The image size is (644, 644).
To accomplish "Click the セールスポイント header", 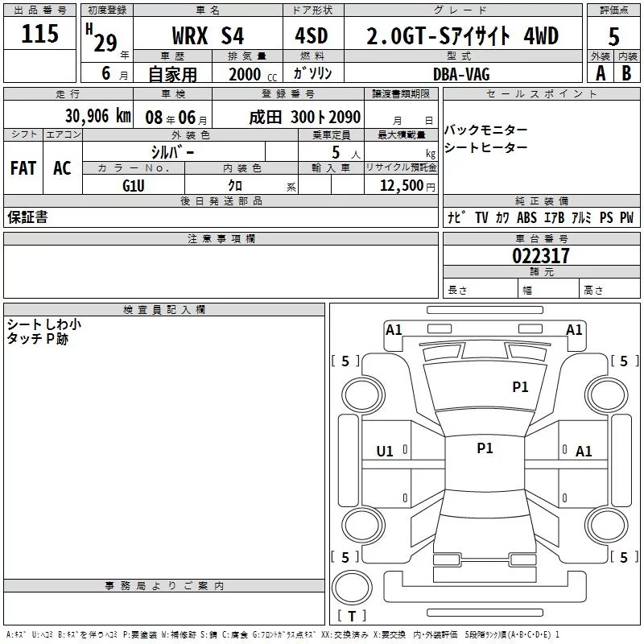I will [x=541, y=93].
